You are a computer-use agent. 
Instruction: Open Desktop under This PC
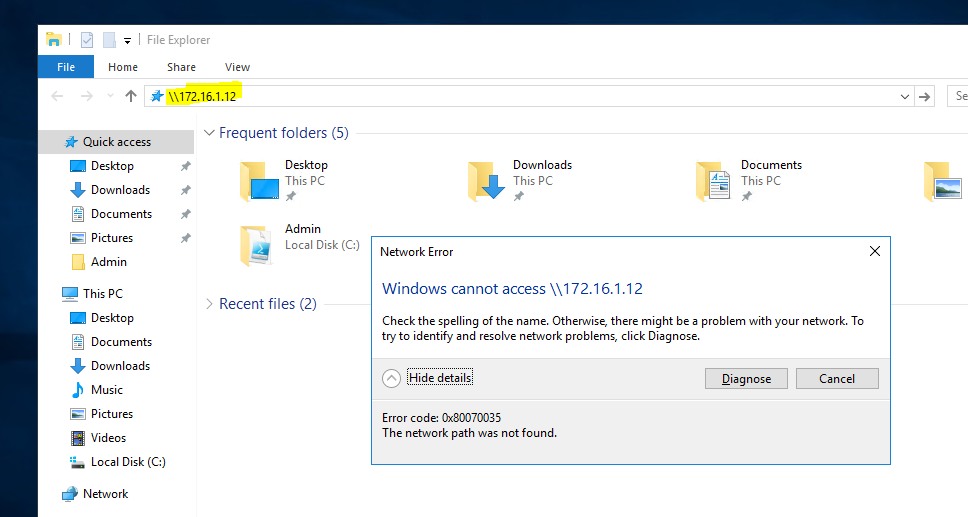click(x=112, y=317)
